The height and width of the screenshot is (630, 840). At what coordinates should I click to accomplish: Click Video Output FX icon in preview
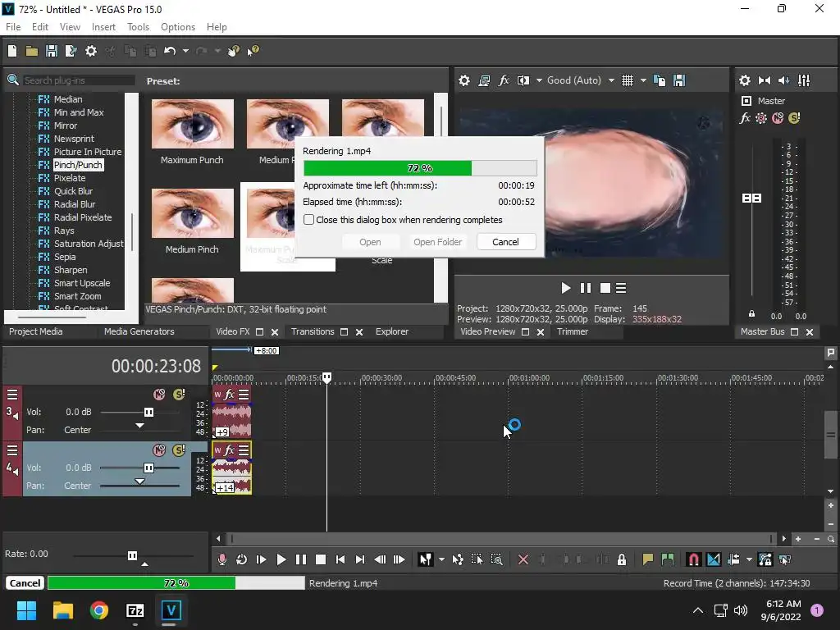[x=504, y=80]
